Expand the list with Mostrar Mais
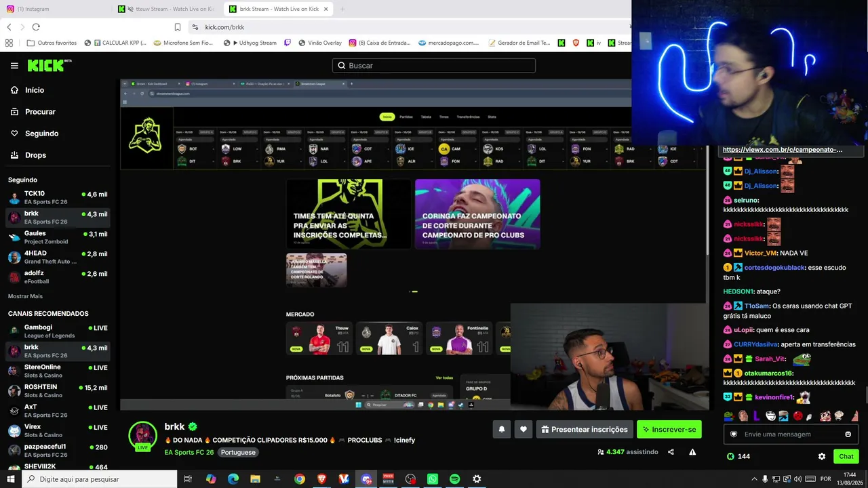The width and height of the screenshot is (868, 488). [25, 296]
